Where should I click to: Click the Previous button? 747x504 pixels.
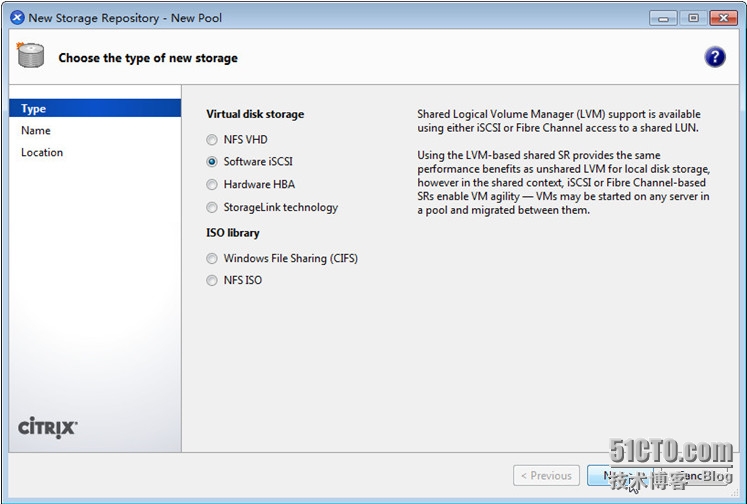tap(546, 475)
